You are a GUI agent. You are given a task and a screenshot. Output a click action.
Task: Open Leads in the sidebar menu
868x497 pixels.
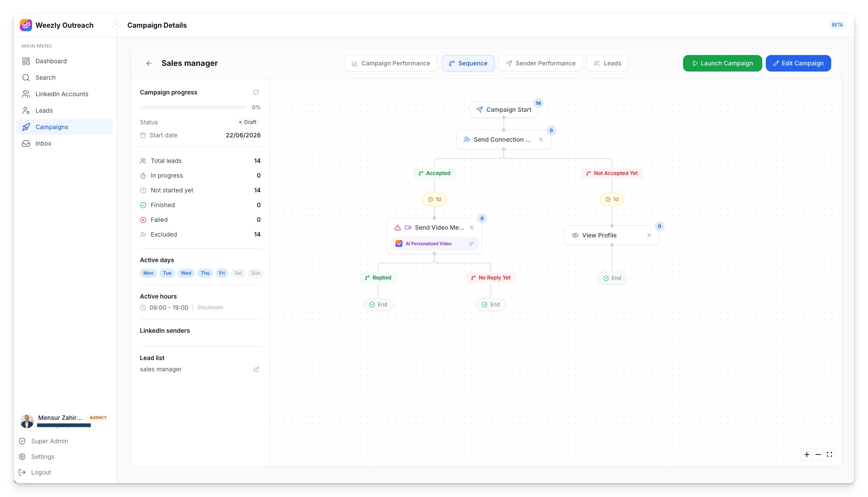(x=65, y=110)
